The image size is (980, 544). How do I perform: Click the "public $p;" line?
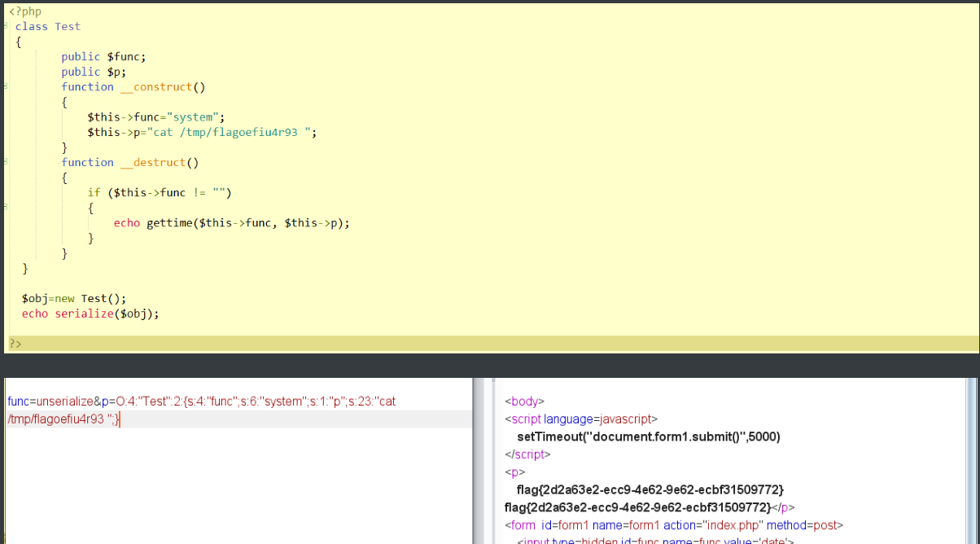point(94,72)
